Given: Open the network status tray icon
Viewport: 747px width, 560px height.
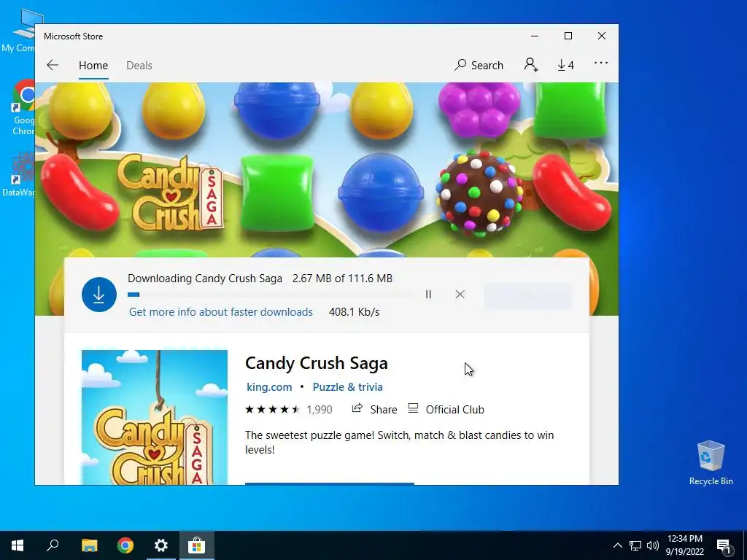Looking at the screenshot, I should [x=635, y=545].
